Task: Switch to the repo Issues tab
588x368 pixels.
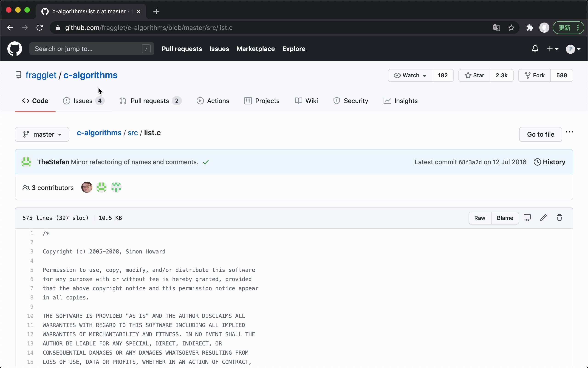Action: pos(84,101)
